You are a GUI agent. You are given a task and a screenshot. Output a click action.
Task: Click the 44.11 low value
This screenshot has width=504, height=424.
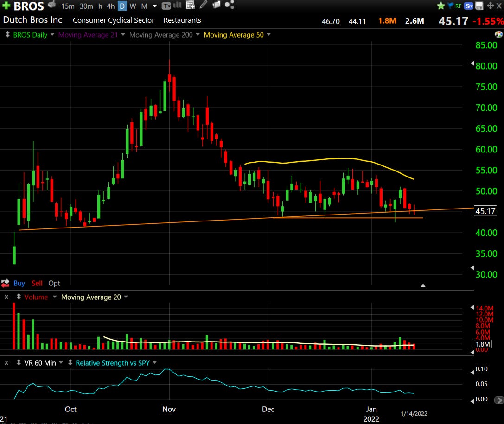click(x=357, y=21)
